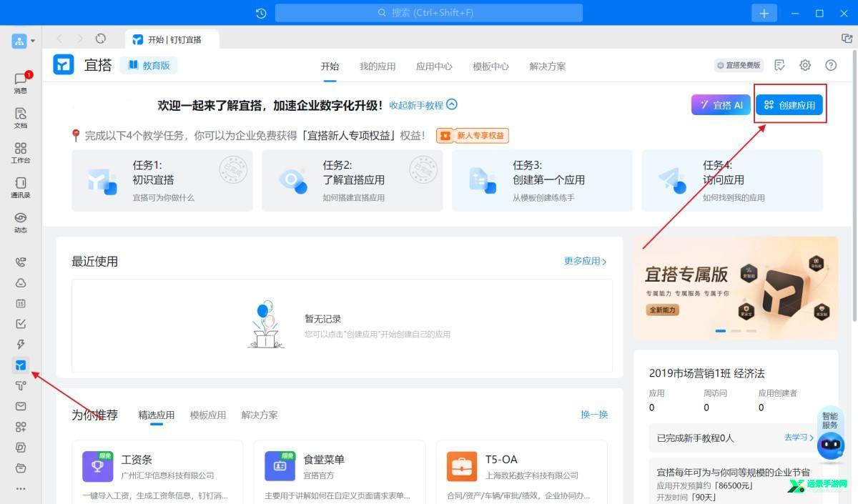The width and height of the screenshot is (858, 504).
Task: Open the calendar sidebar icon
Action: coord(21,303)
